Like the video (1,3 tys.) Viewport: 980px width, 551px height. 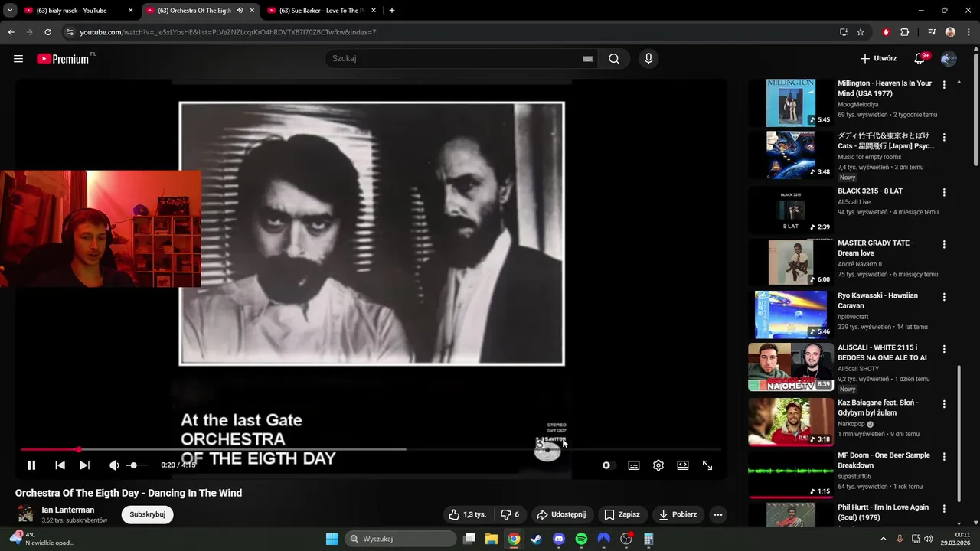(x=467, y=514)
